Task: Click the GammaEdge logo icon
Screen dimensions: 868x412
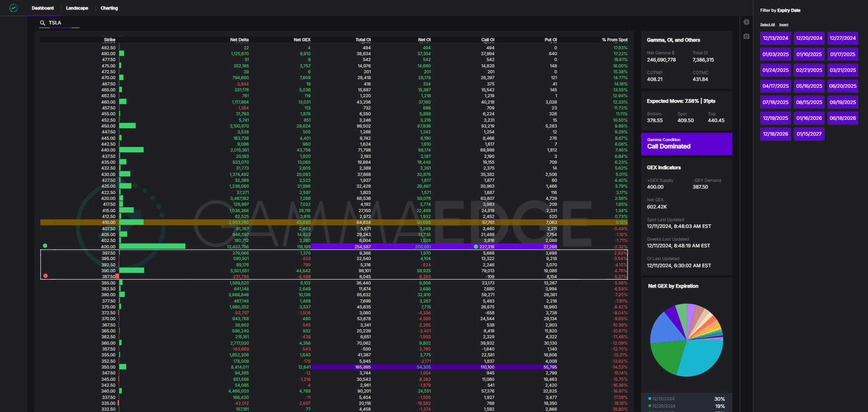Action: point(14,8)
